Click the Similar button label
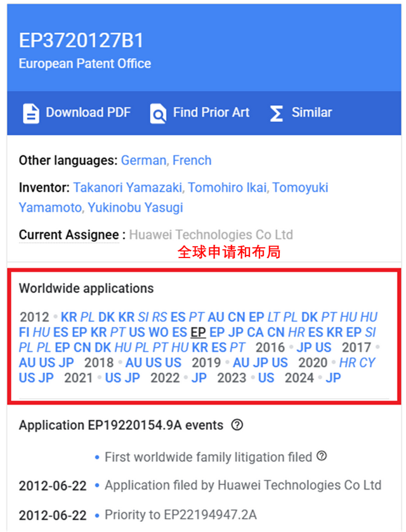This screenshot has height=532, width=406. (x=311, y=112)
